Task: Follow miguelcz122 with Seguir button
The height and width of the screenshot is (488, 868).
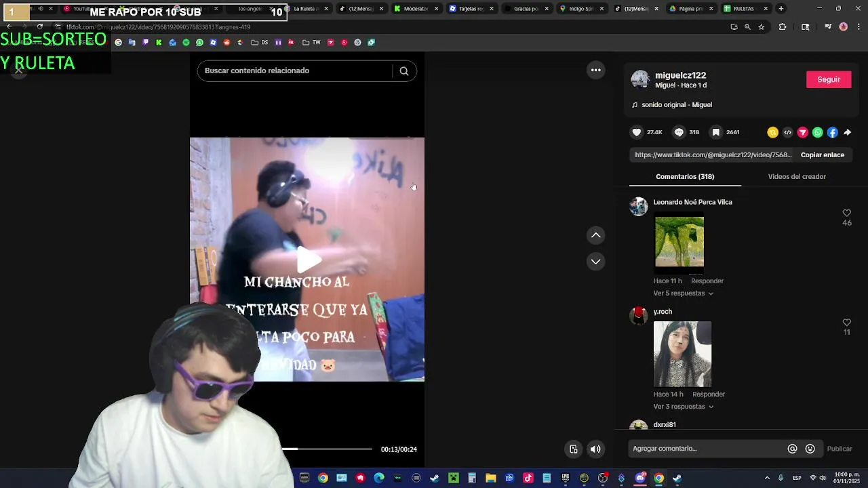Action: (x=829, y=79)
